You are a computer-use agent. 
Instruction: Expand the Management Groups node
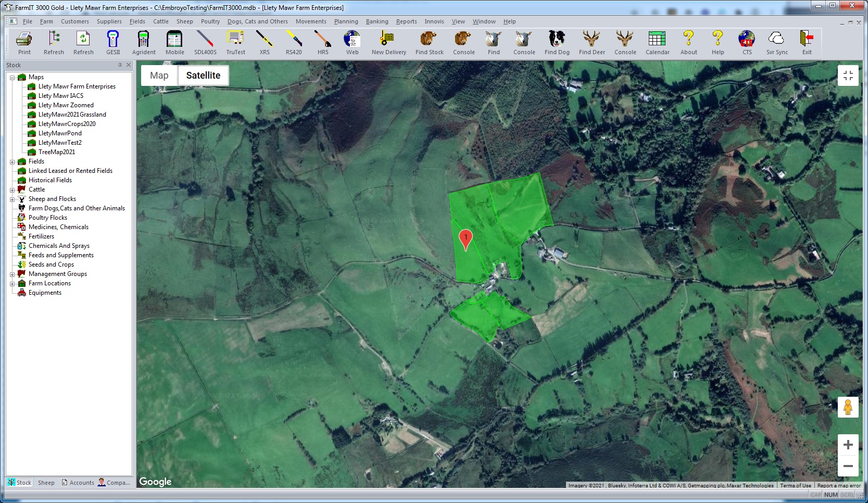[12, 274]
